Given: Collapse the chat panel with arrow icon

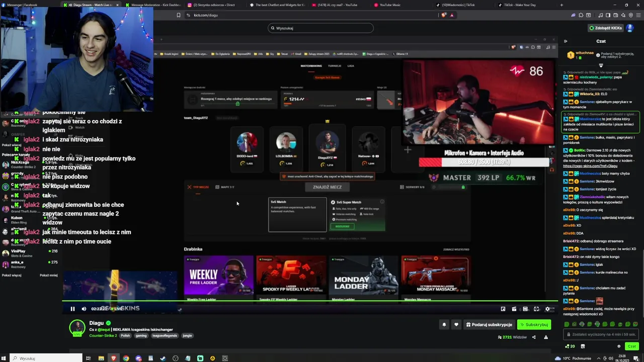Looking at the screenshot, I should [566, 41].
